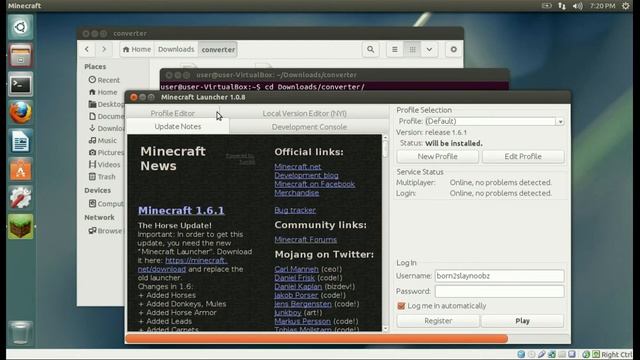Go back in converter file window

[87, 49]
